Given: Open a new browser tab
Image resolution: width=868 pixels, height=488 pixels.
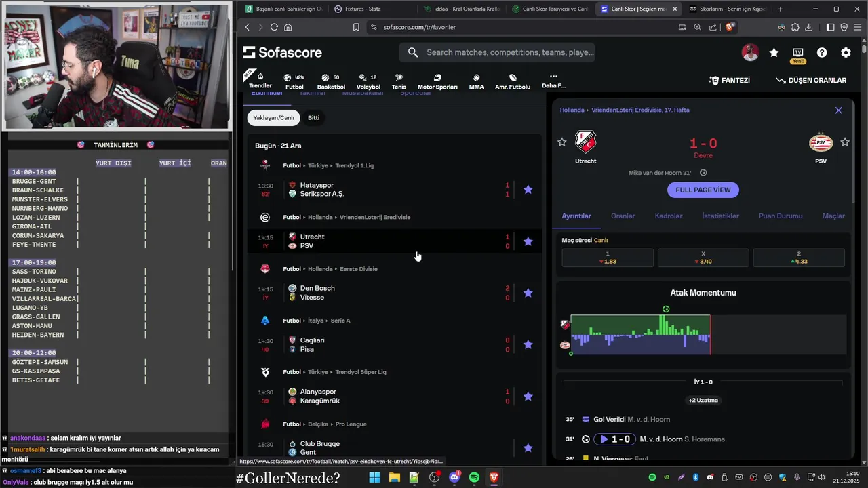Looking at the screenshot, I should click(x=780, y=9).
